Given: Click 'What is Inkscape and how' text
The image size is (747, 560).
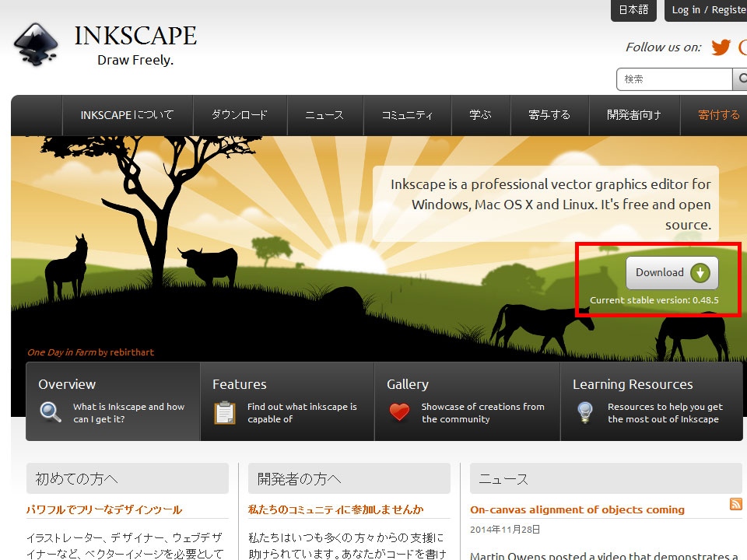Looking at the screenshot, I should tap(128, 407).
